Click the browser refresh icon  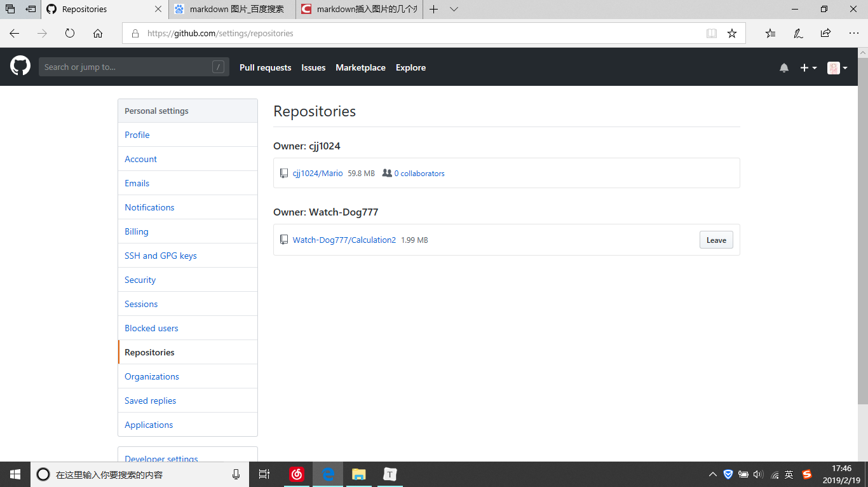point(70,33)
